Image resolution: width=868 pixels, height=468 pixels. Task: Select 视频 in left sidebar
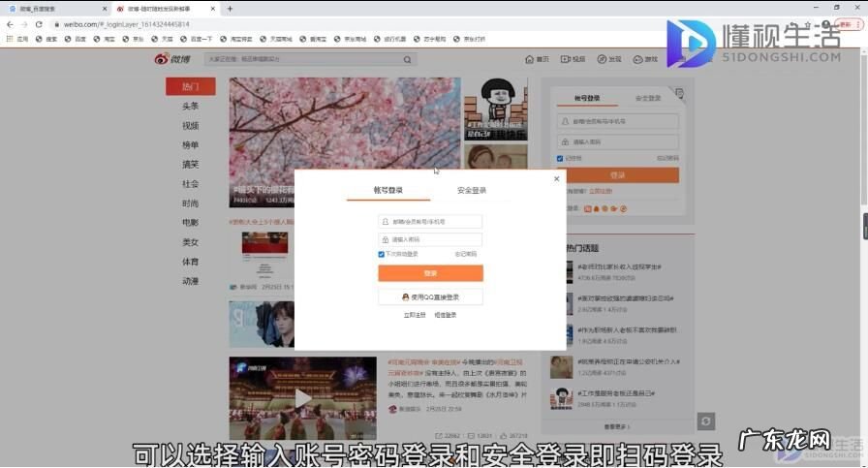pyautogui.click(x=191, y=126)
